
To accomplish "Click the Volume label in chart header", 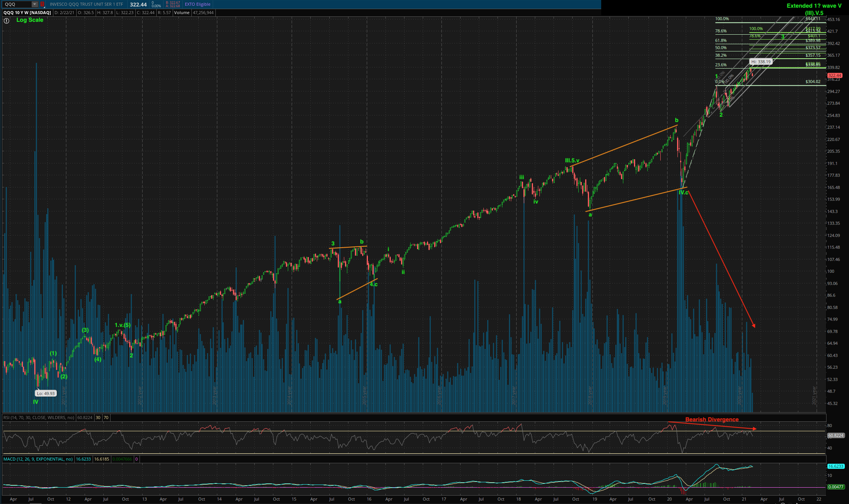I will click(x=182, y=13).
